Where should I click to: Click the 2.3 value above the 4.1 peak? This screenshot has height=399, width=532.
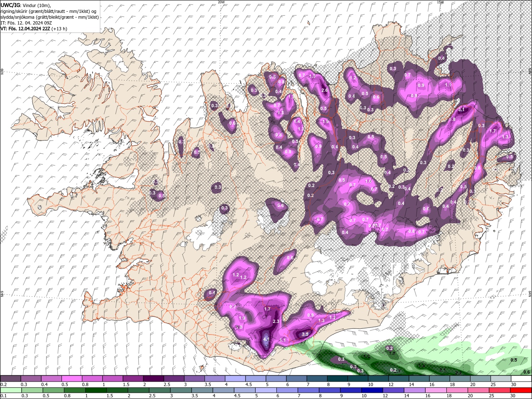[x=276, y=321]
